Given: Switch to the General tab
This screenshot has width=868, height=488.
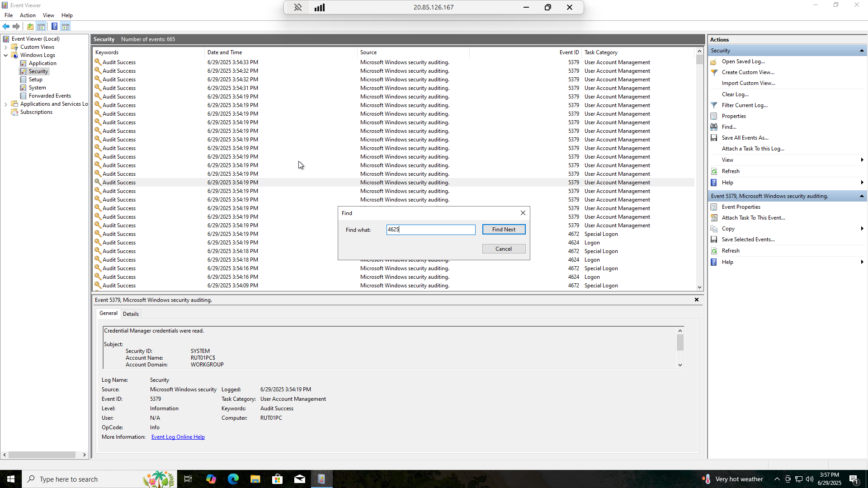Looking at the screenshot, I should click(108, 313).
